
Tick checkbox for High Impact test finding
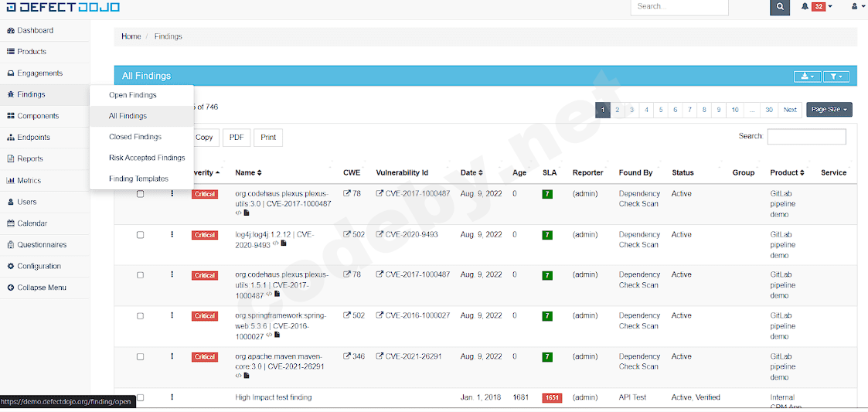(x=141, y=398)
